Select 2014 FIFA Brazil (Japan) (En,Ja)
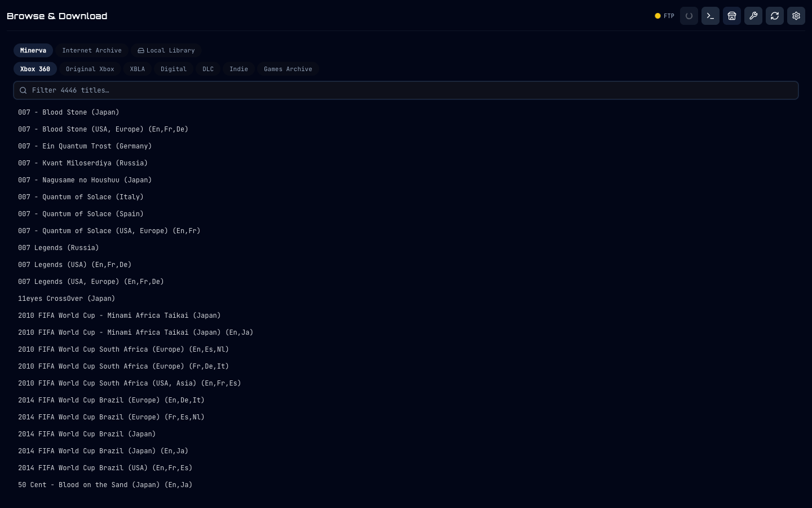Screen dimensions: 812x508 (406, 451)
